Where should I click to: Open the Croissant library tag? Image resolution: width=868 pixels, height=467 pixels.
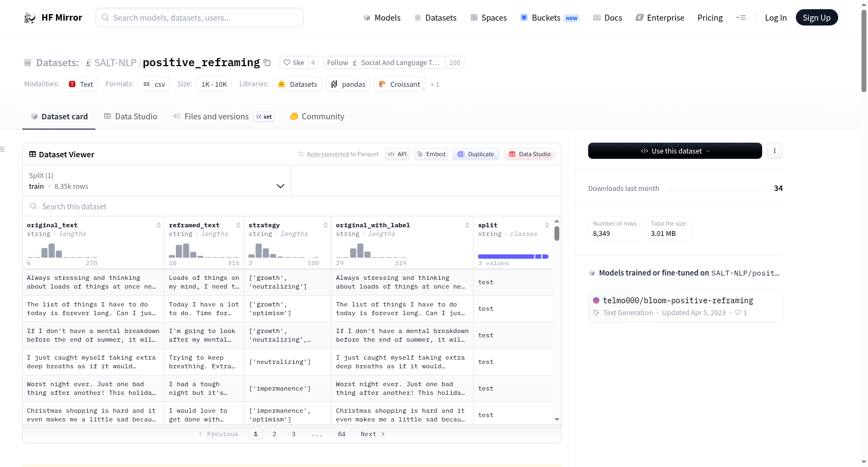tap(399, 84)
